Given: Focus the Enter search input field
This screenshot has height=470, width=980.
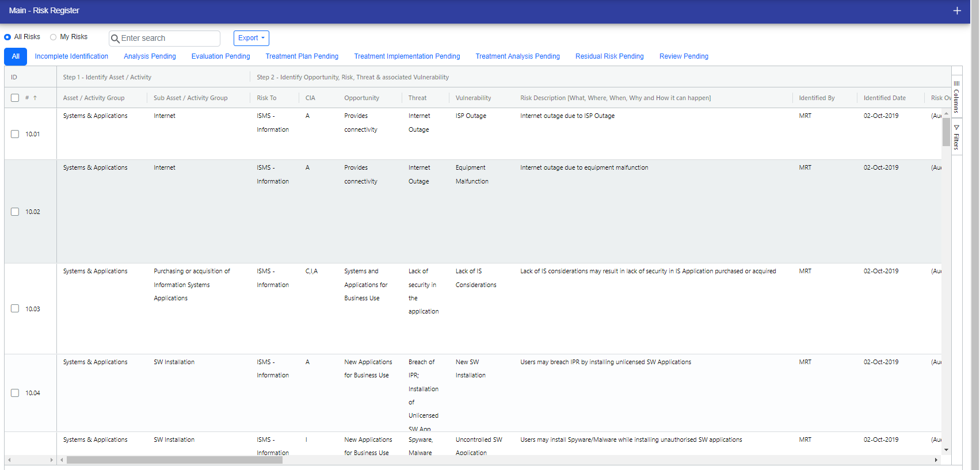Looking at the screenshot, I should tap(169, 39).
